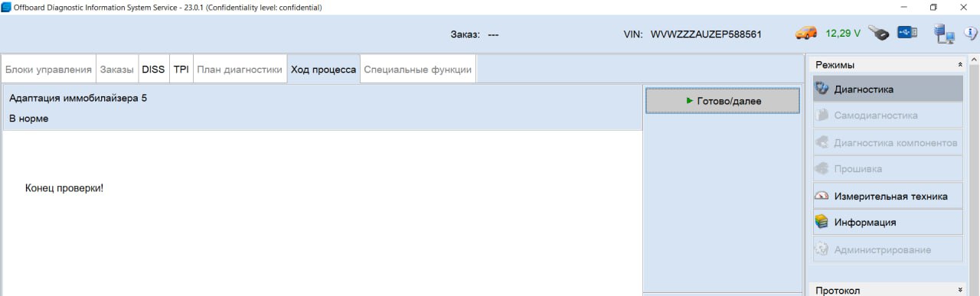
Task: Open the Измерительная техника mode
Action: [887, 196]
